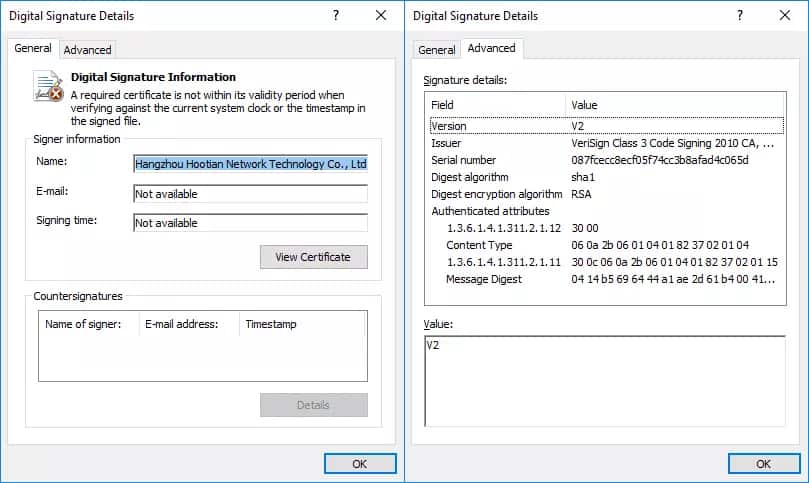This screenshot has width=809, height=483.
Task: Close the right Digital Signature Details dialog
Action: pos(785,16)
